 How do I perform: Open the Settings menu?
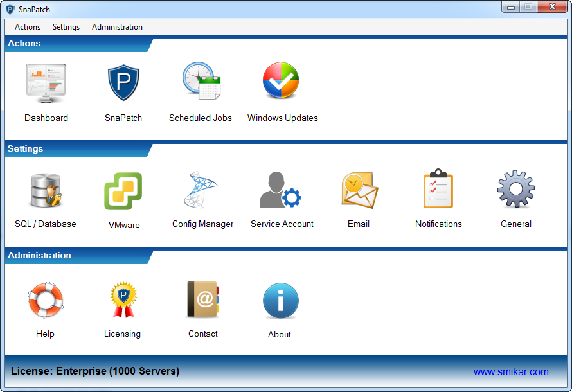[66, 27]
